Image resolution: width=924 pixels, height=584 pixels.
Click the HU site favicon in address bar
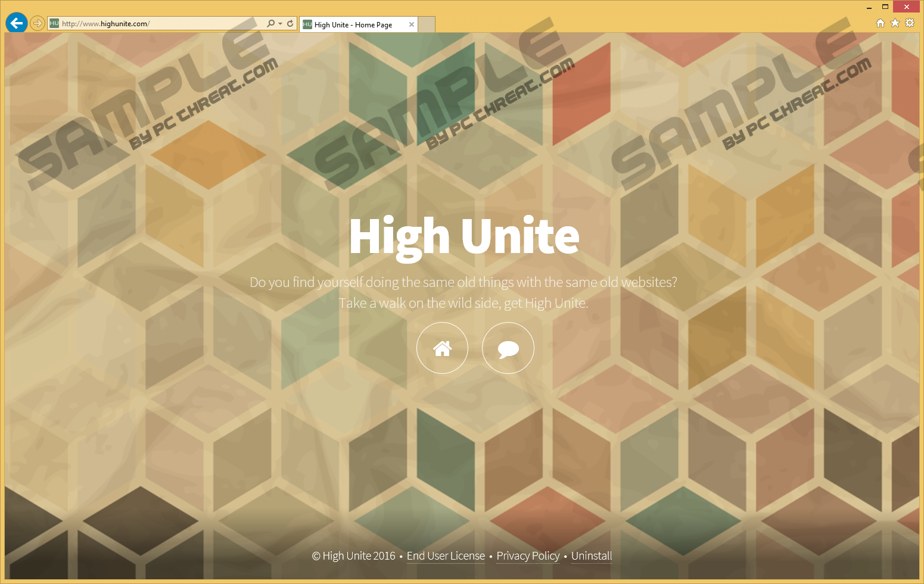point(54,24)
